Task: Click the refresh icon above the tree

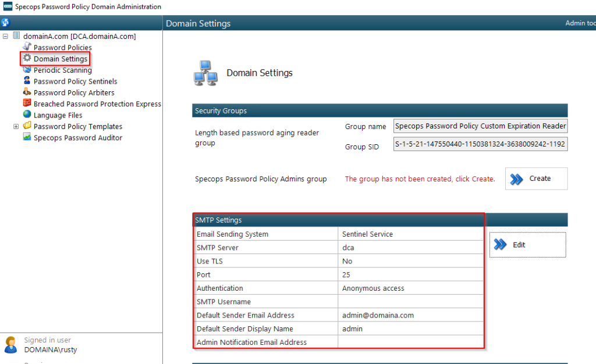Action: click(x=5, y=23)
